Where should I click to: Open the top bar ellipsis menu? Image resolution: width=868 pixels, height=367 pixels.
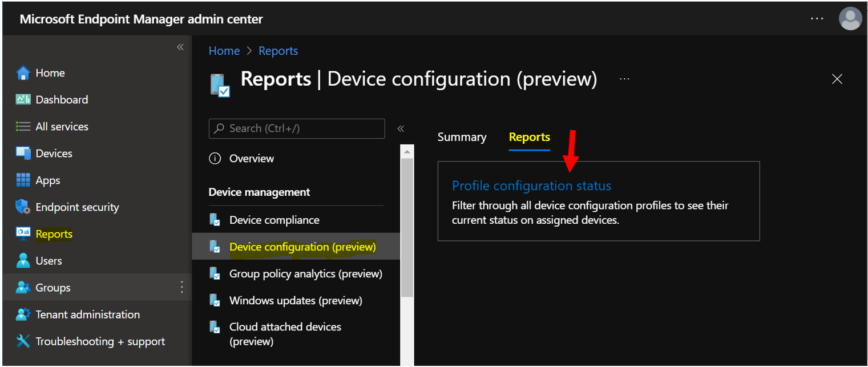click(x=817, y=19)
